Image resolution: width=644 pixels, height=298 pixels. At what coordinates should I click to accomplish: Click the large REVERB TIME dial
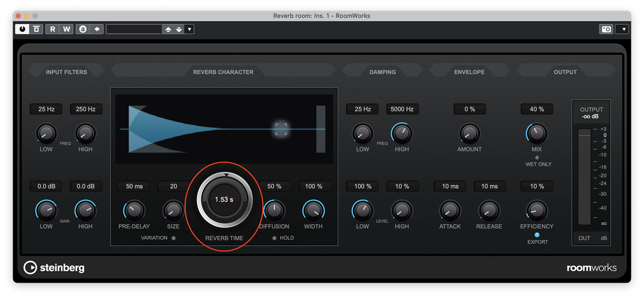[x=224, y=199]
